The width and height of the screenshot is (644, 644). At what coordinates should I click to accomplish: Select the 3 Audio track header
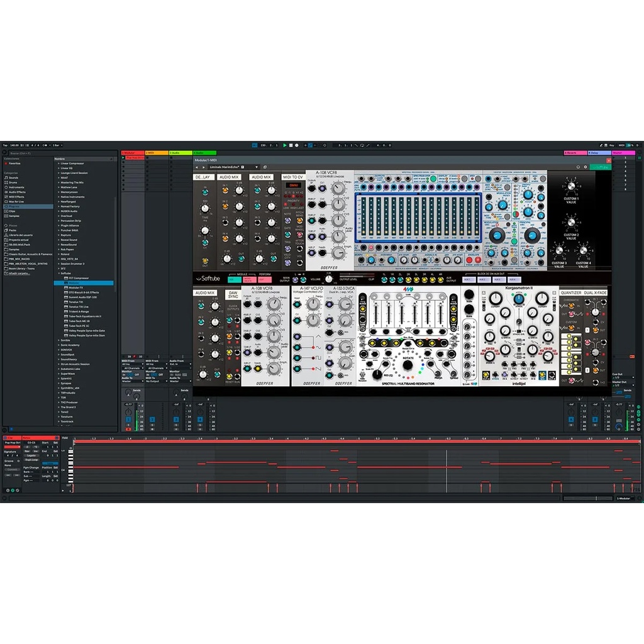[x=180, y=153]
